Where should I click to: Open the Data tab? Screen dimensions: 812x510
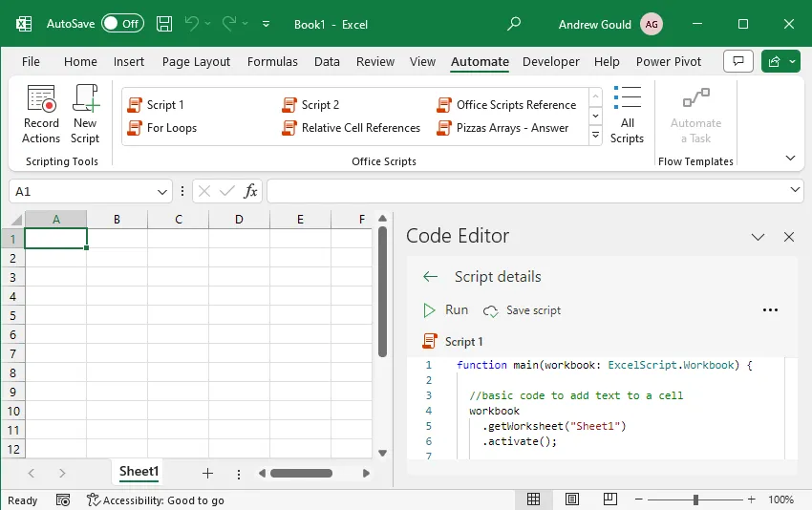pyautogui.click(x=327, y=62)
